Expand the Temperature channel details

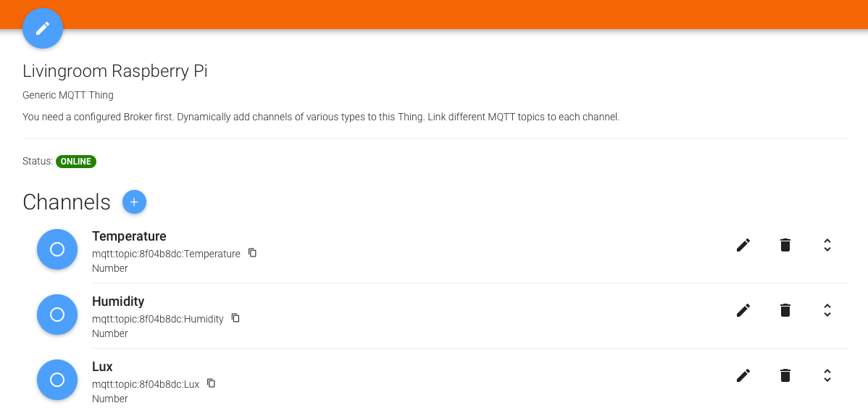coord(827,245)
